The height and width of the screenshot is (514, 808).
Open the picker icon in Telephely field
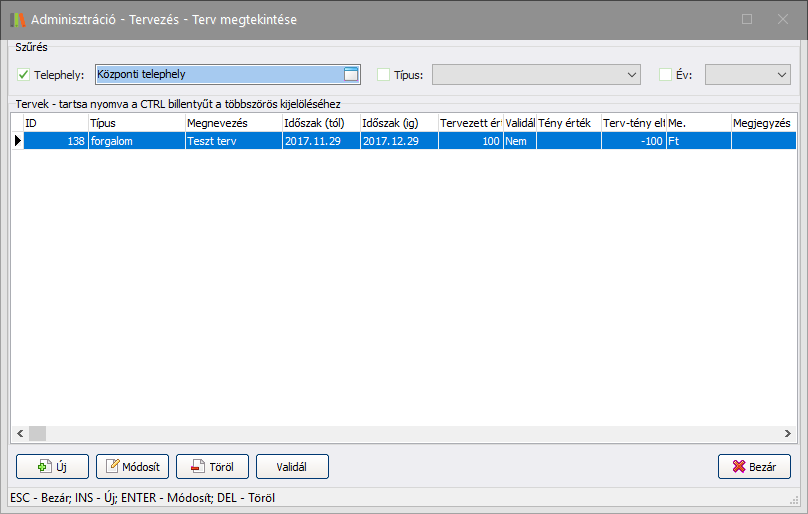click(x=350, y=73)
